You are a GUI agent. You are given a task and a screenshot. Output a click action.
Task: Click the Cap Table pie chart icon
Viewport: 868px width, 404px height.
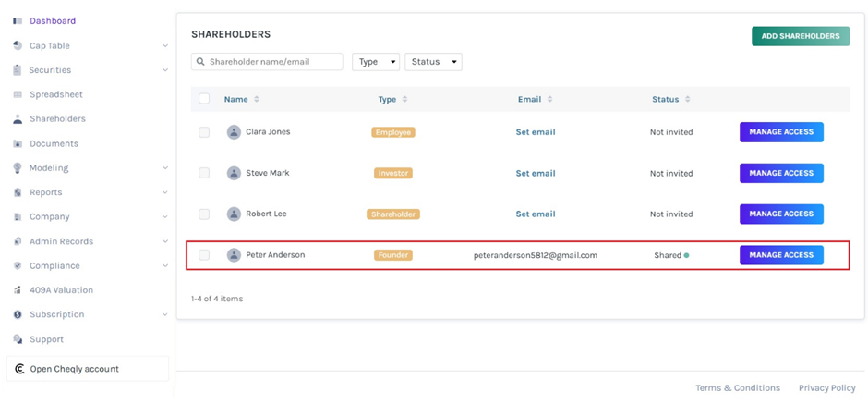tap(18, 45)
